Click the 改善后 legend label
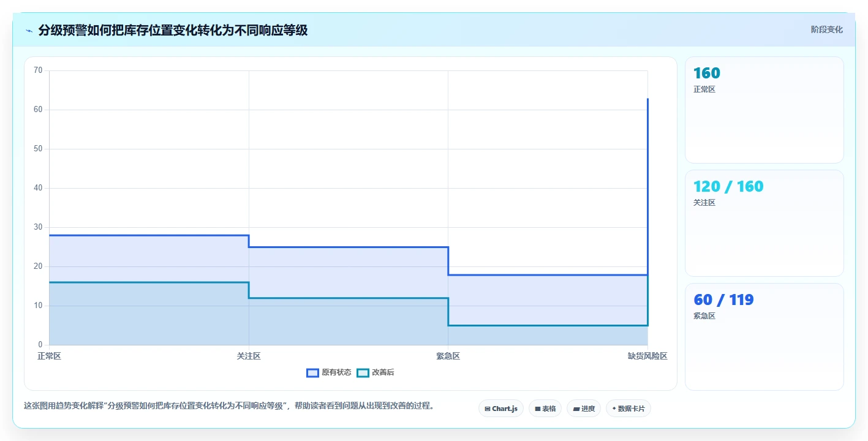868x441 pixels. [x=383, y=373]
